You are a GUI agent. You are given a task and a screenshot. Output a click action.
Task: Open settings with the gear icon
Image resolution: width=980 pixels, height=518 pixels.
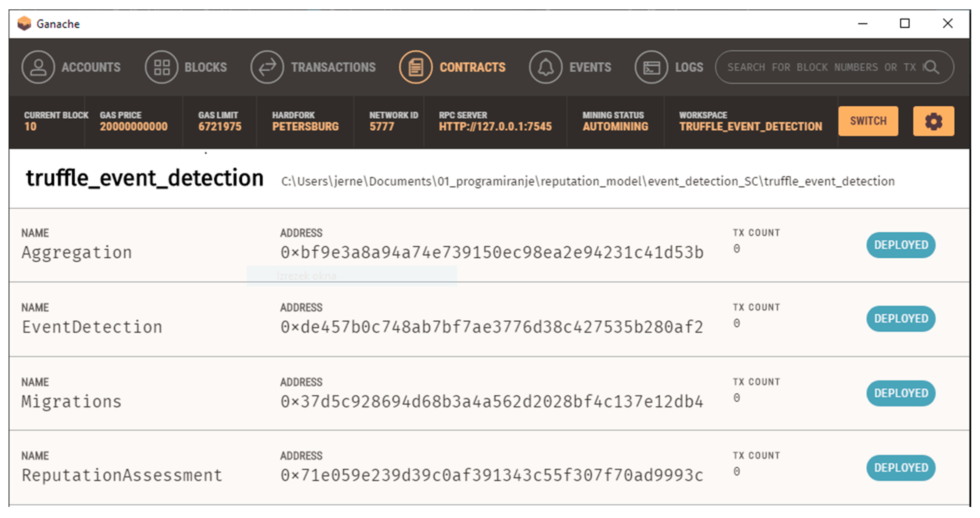pyautogui.click(x=933, y=122)
